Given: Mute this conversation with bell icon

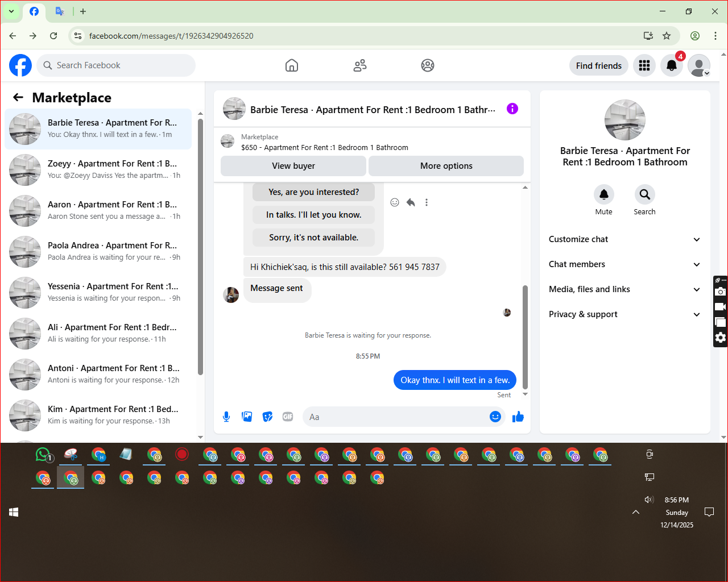Looking at the screenshot, I should [604, 194].
